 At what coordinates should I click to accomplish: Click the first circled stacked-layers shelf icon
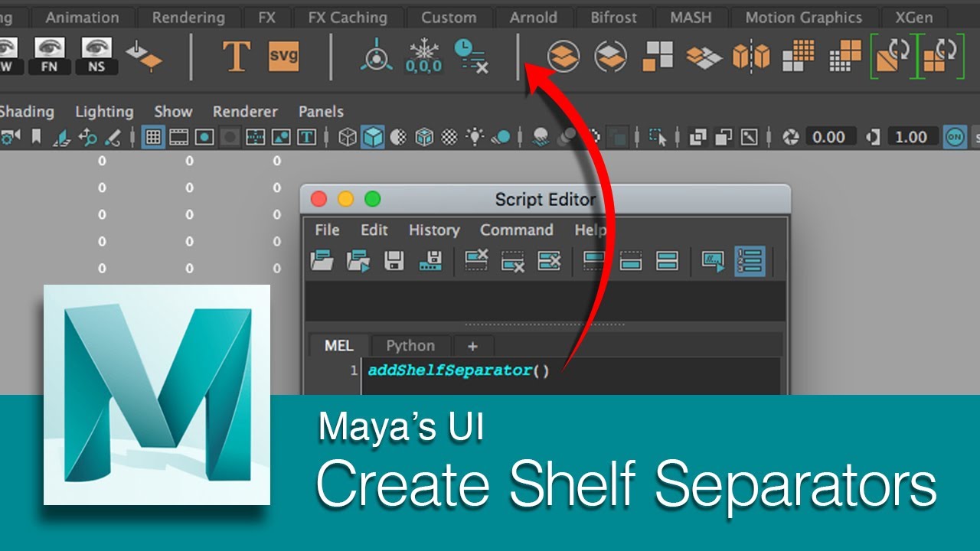pos(563,56)
